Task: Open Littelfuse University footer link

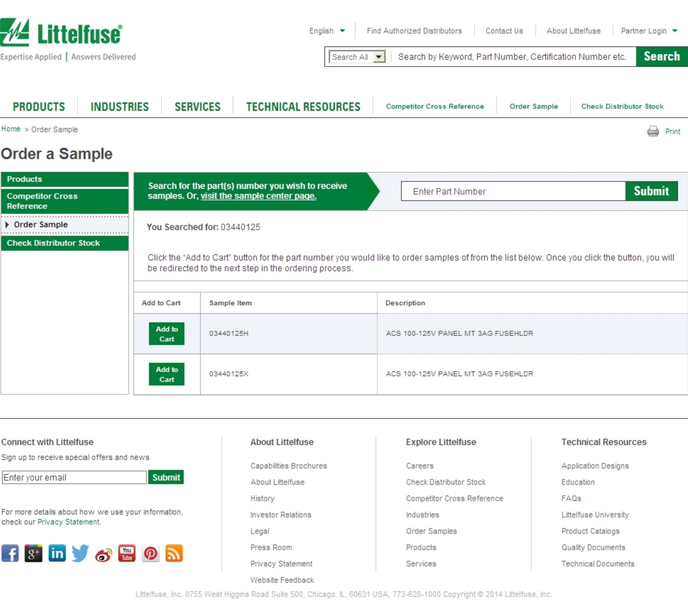Action: 595,515
